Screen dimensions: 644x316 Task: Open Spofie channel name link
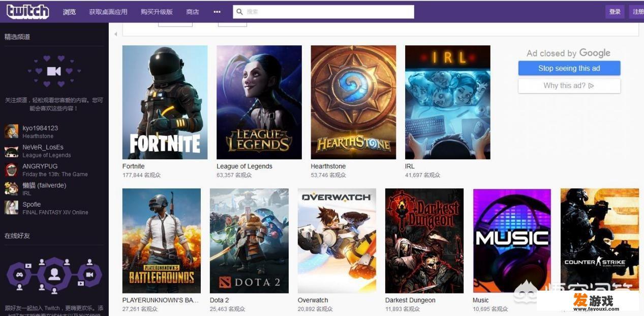[x=32, y=204]
